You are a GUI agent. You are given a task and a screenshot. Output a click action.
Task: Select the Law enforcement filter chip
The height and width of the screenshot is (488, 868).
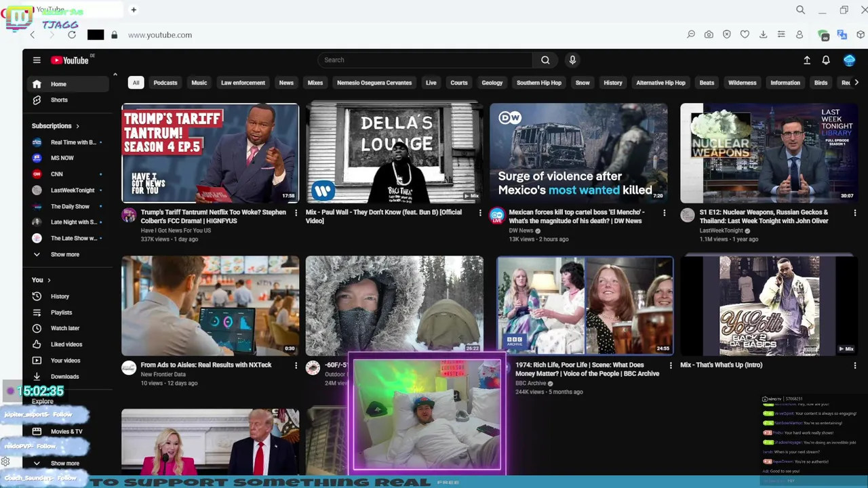point(243,83)
